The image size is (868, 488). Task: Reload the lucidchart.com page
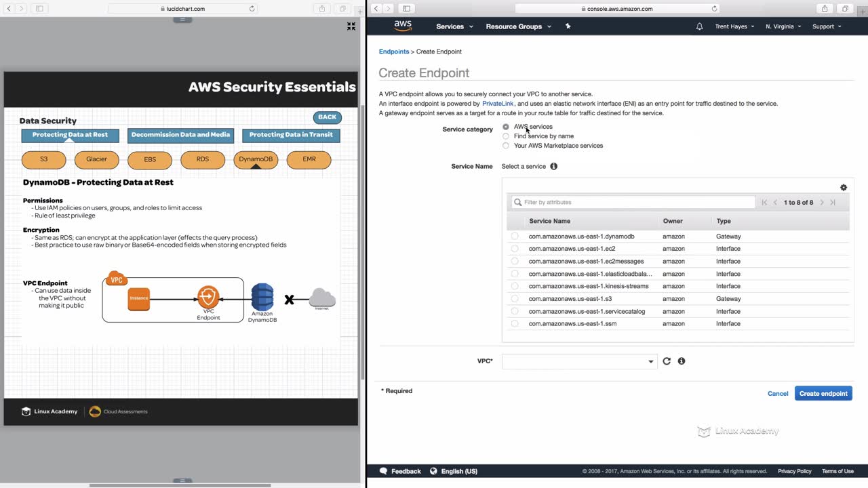252,9
